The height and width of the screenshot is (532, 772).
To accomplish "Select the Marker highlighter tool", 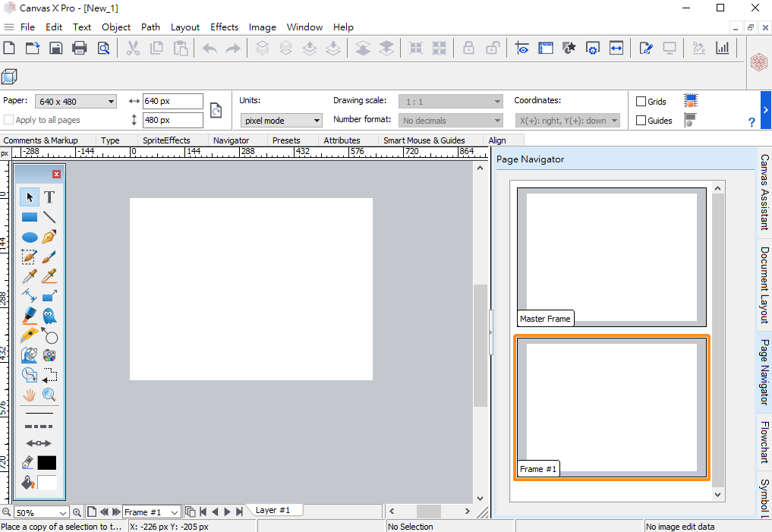I will click(x=30, y=316).
